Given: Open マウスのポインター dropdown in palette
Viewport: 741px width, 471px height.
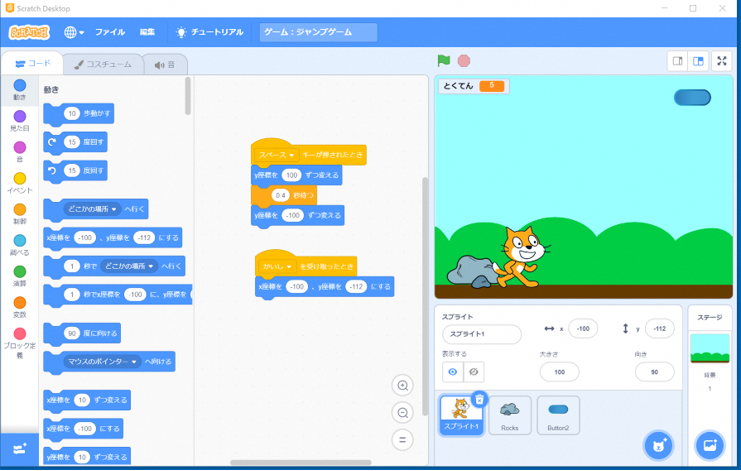Looking at the screenshot, I should point(102,361).
